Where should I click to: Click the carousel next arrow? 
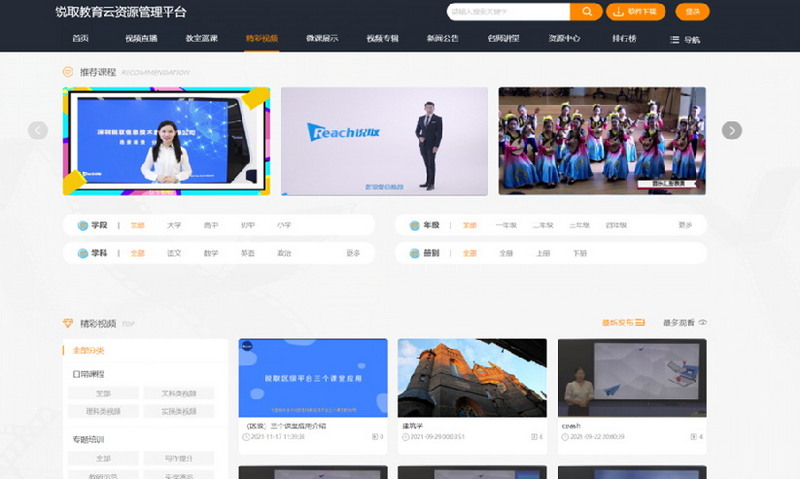pos(732,130)
